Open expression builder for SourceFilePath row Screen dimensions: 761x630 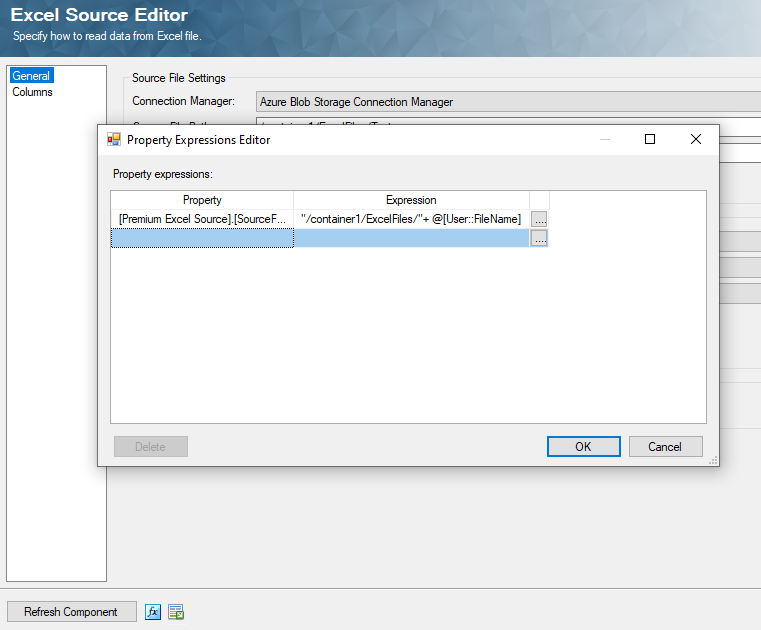coord(539,219)
